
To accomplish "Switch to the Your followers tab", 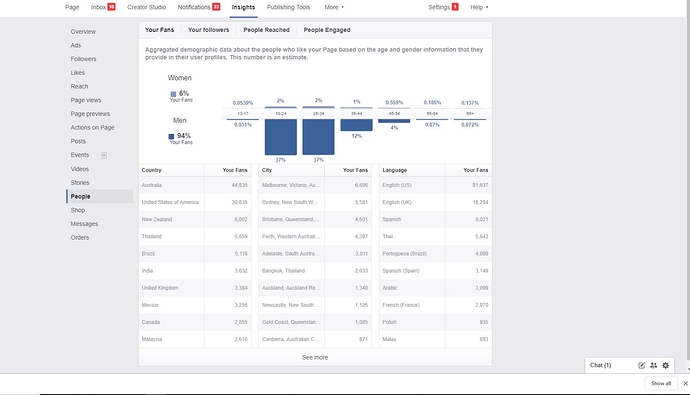I will coord(209,30).
